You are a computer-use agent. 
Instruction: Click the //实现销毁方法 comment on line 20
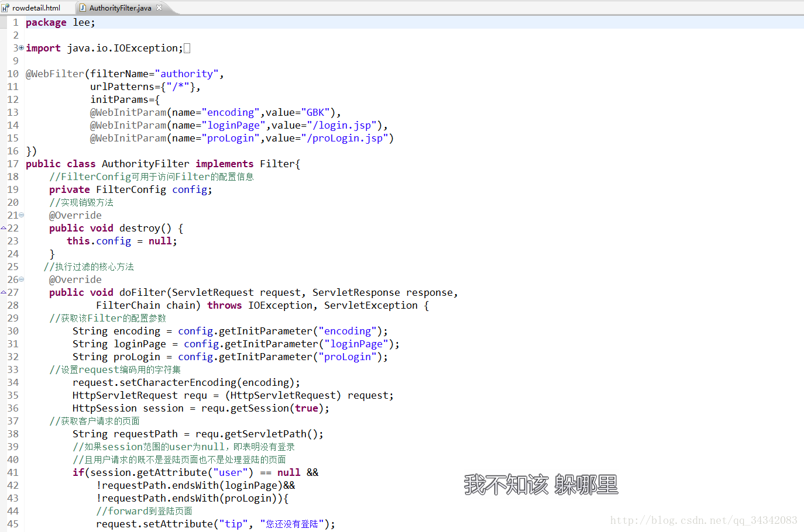coord(81,202)
